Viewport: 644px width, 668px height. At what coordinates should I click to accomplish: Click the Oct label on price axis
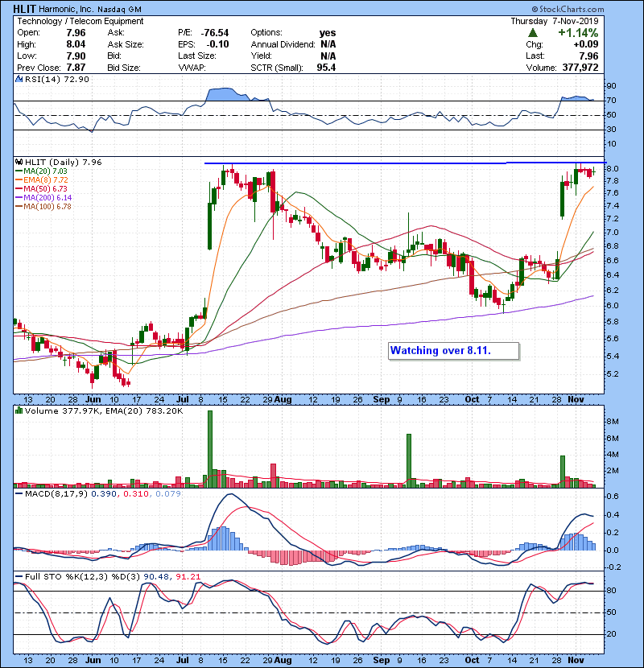click(472, 400)
